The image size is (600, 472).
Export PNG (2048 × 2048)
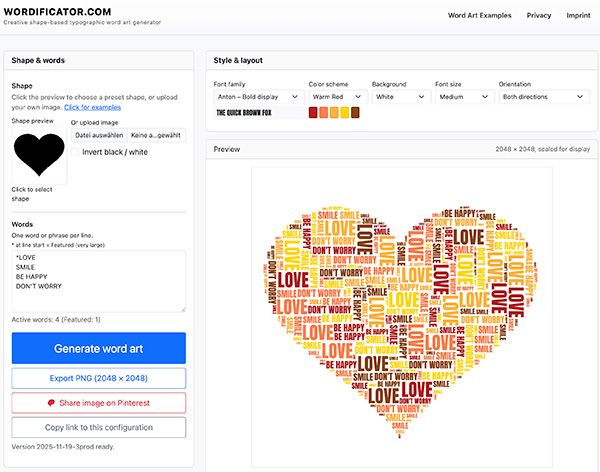pyautogui.click(x=99, y=378)
